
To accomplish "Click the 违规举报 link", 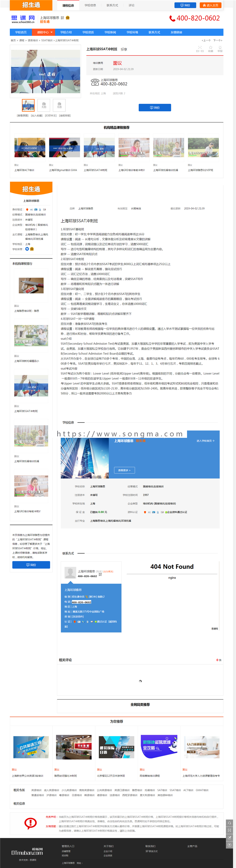I will point(65,115).
